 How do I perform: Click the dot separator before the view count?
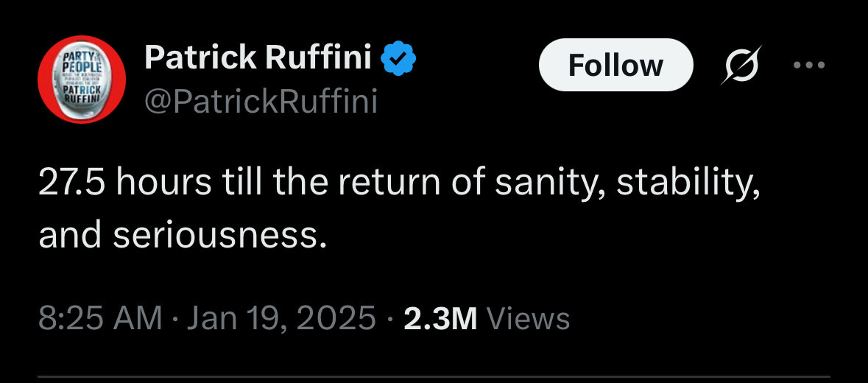[389, 319]
